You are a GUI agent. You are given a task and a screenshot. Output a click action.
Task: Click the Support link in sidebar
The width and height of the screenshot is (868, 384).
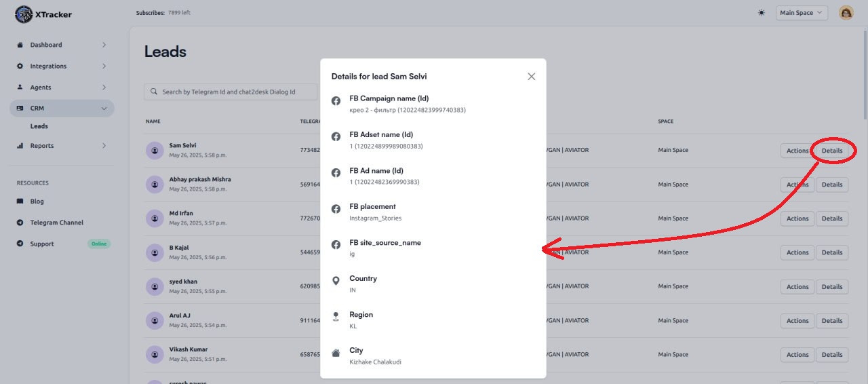(42, 244)
